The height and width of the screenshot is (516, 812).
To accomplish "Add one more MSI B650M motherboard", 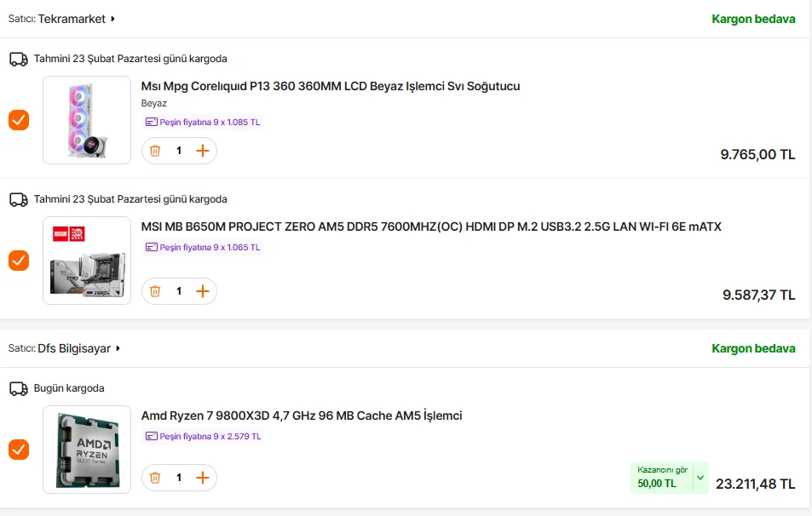I will click(x=202, y=291).
